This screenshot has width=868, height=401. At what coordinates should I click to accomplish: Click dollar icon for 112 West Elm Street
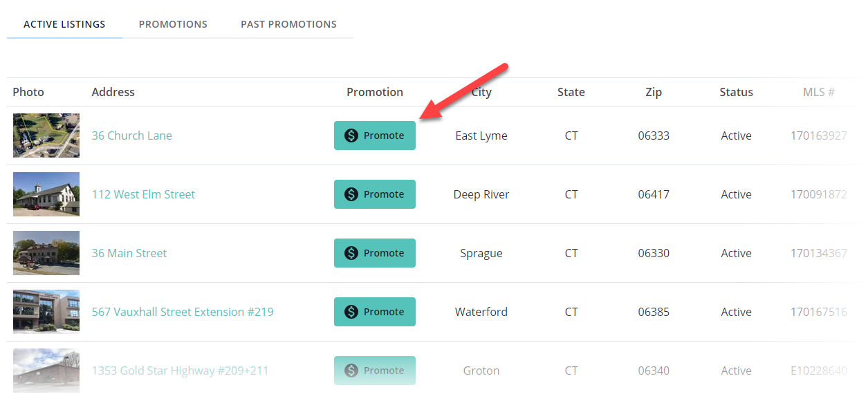tap(351, 194)
